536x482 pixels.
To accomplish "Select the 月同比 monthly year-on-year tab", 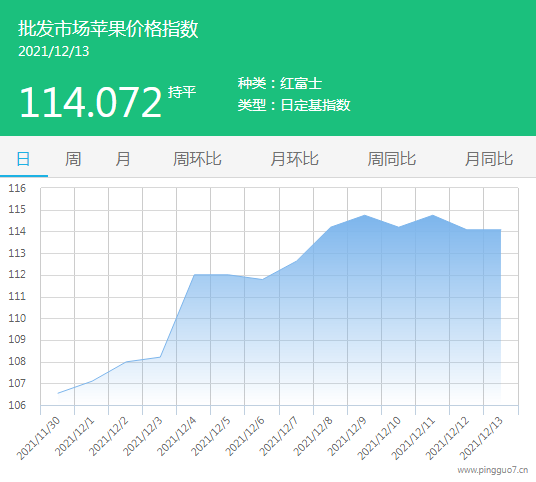I will (x=488, y=159).
